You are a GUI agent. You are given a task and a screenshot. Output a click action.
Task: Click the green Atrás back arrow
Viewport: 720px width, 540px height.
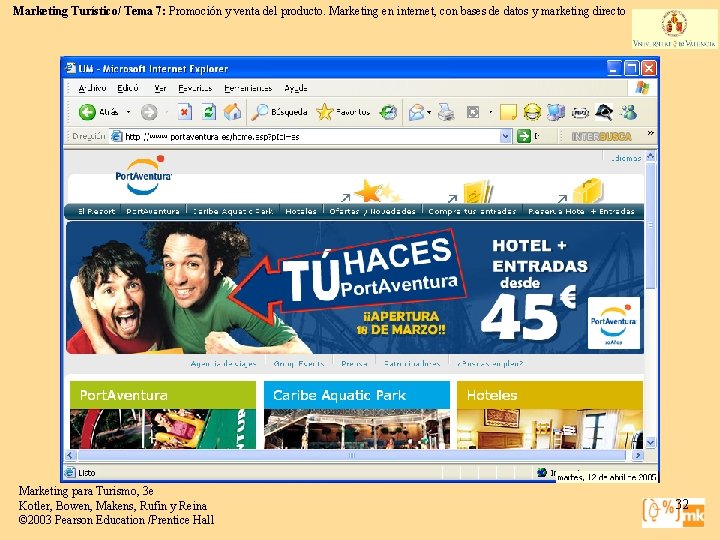[x=87, y=112]
